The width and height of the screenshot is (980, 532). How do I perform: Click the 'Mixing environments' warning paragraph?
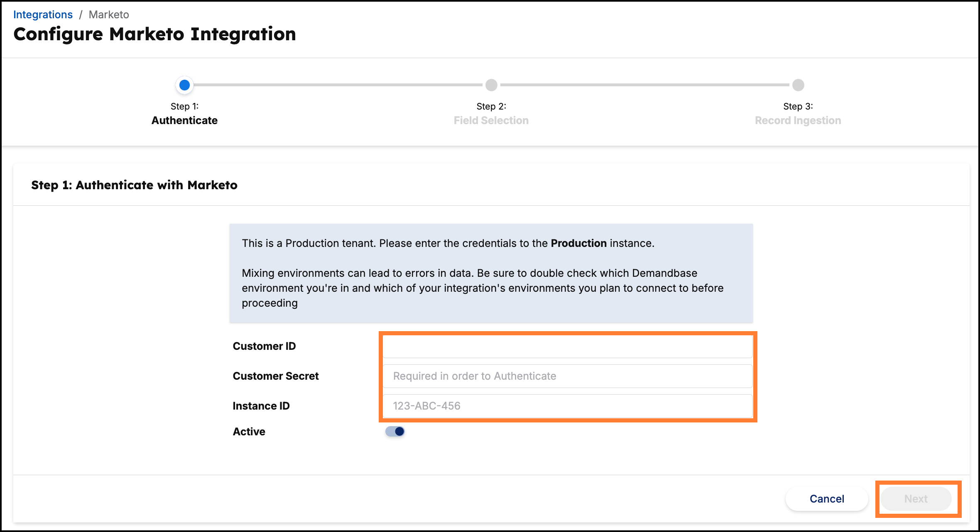[483, 288]
